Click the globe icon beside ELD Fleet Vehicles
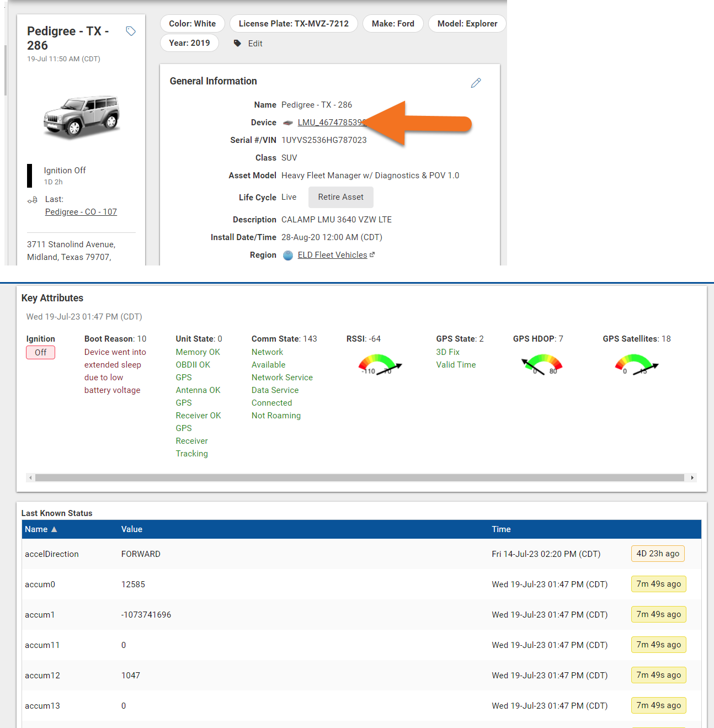Viewport: 714px width, 728px height. [288, 255]
